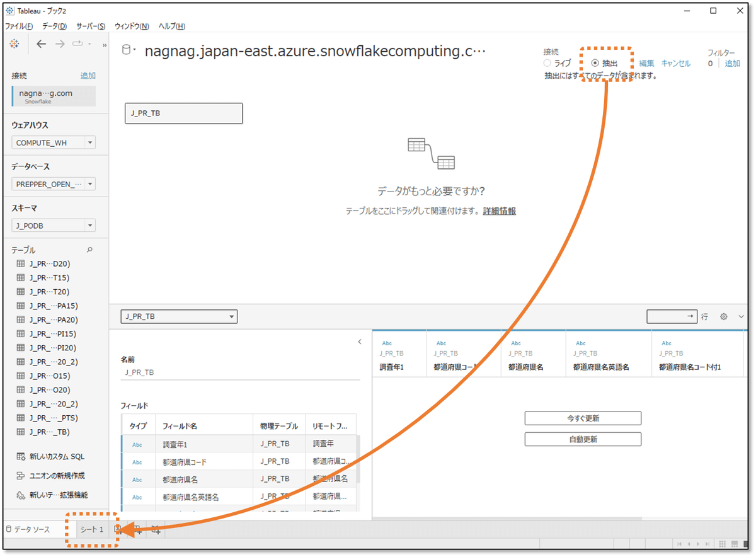
Task: Open the サーバー(S) menu
Action: [x=91, y=26]
